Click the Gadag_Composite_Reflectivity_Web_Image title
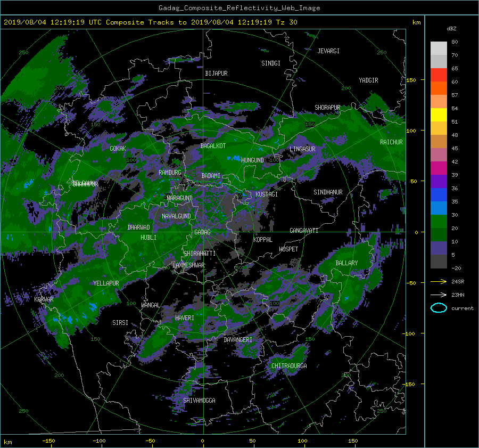The height and width of the screenshot is (448, 479). (239, 8)
